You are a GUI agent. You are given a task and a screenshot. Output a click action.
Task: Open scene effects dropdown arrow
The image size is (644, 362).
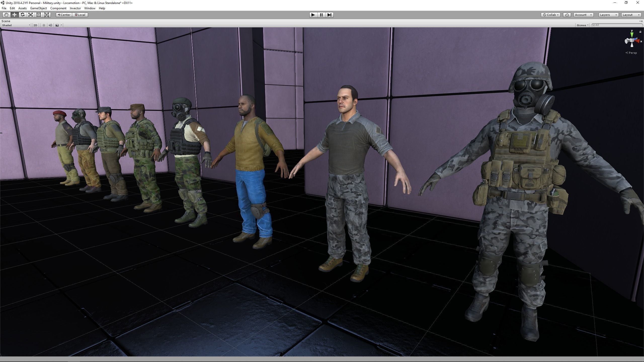point(61,25)
